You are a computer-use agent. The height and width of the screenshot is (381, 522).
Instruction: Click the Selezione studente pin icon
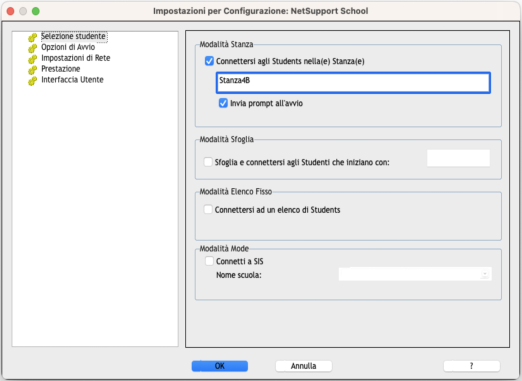pos(32,37)
